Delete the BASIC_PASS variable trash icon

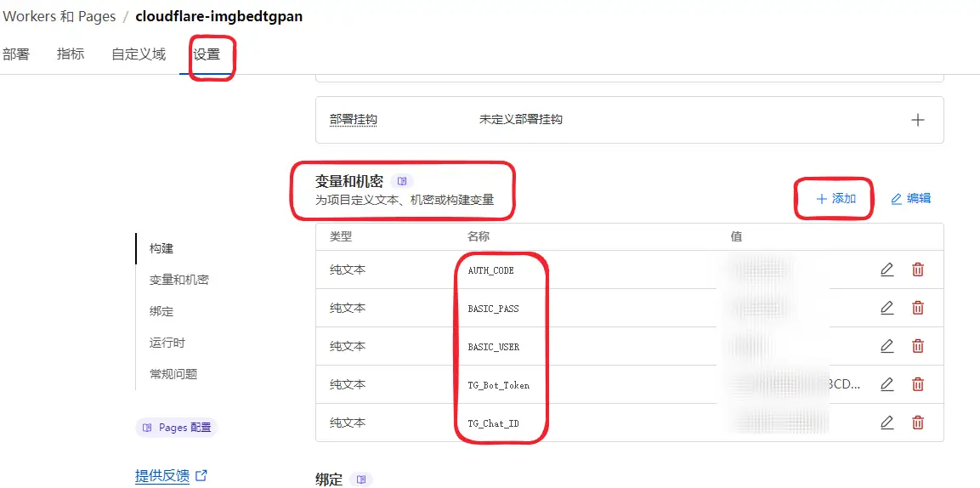tap(917, 308)
